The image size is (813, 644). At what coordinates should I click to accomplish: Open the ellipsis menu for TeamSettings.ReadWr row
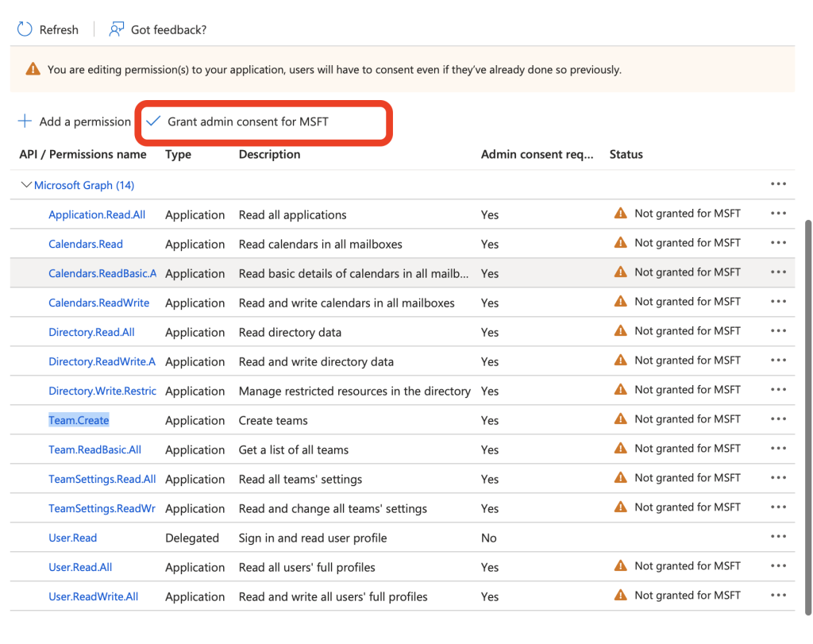click(x=778, y=507)
